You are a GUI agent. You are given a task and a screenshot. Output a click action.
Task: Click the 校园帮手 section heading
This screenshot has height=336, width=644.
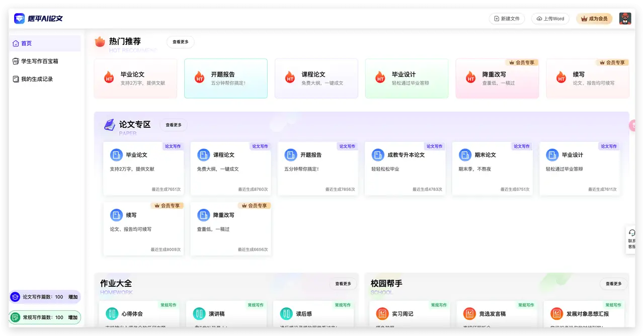[386, 283]
